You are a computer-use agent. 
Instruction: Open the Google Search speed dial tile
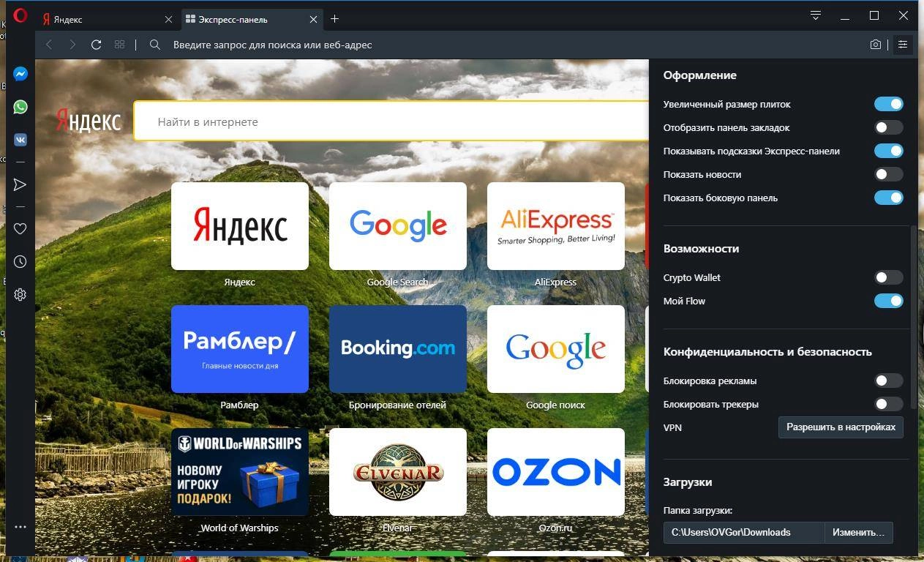[398, 226]
